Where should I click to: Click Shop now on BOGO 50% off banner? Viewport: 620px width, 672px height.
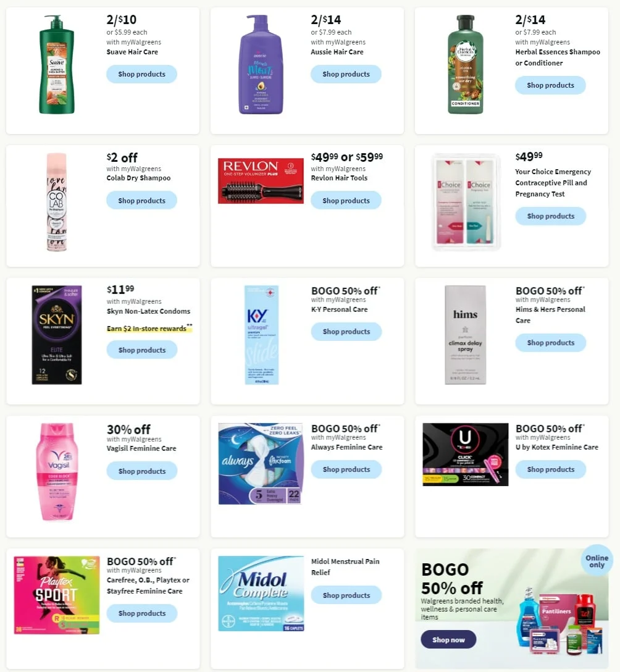pyautogui.click(x=448, y=639)
